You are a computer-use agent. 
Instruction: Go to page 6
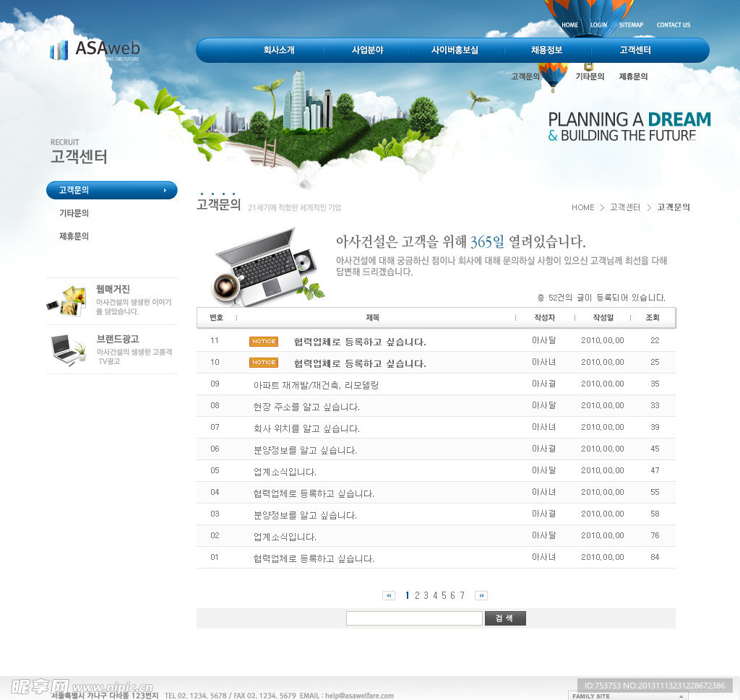point(452,595)
